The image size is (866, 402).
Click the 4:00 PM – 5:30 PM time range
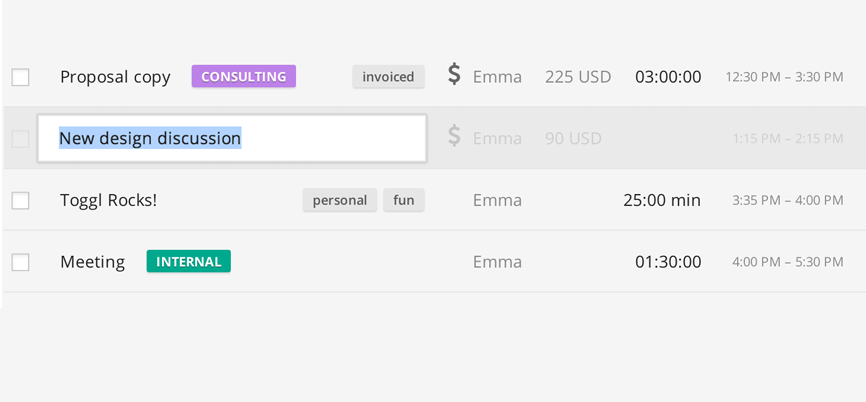click(788, 262)
